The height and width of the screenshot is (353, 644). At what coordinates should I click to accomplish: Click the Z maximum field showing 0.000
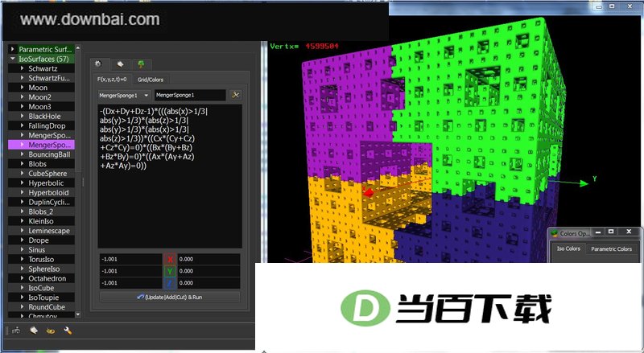[x=208, y=283]
